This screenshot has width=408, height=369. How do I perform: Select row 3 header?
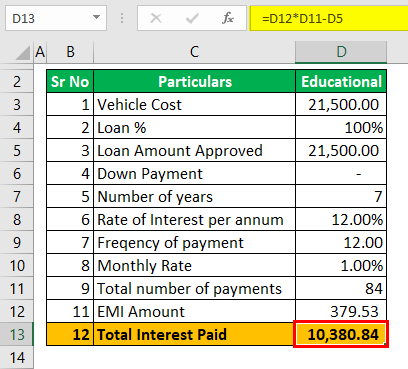(17, 104)
